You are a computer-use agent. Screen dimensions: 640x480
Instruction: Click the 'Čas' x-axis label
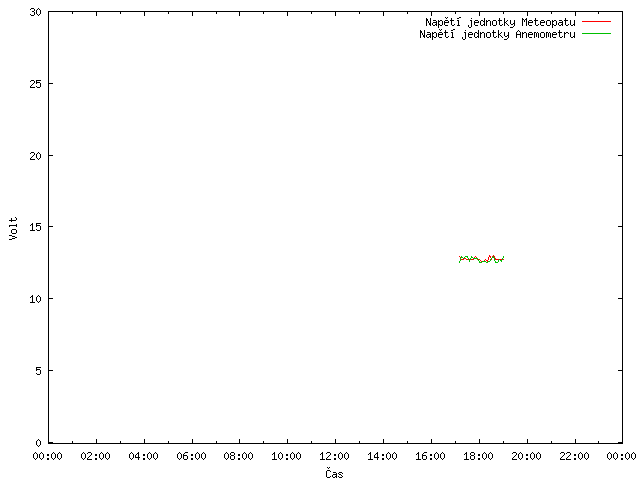pos(334,473)
